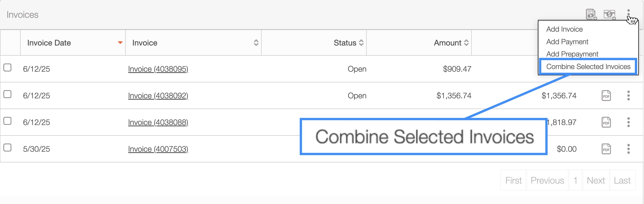644x204 pixels.
Task: Toggle sort on the Amount column
Action: coord(466,43)
